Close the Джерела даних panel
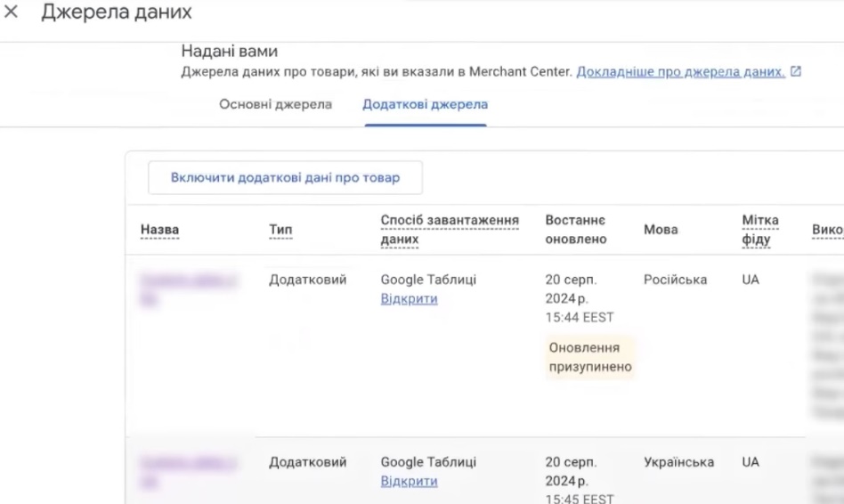The image size is (844, 504). [12, 13]
